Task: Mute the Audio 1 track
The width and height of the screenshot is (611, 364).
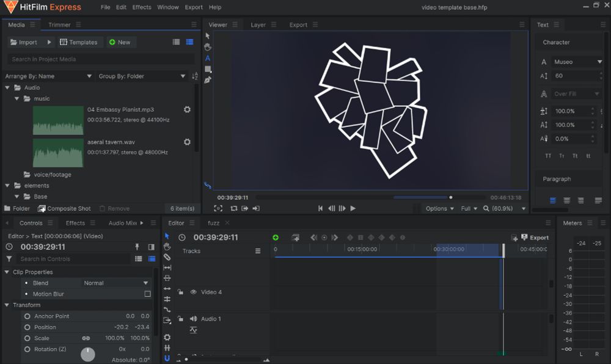Action: click(193, 319)
